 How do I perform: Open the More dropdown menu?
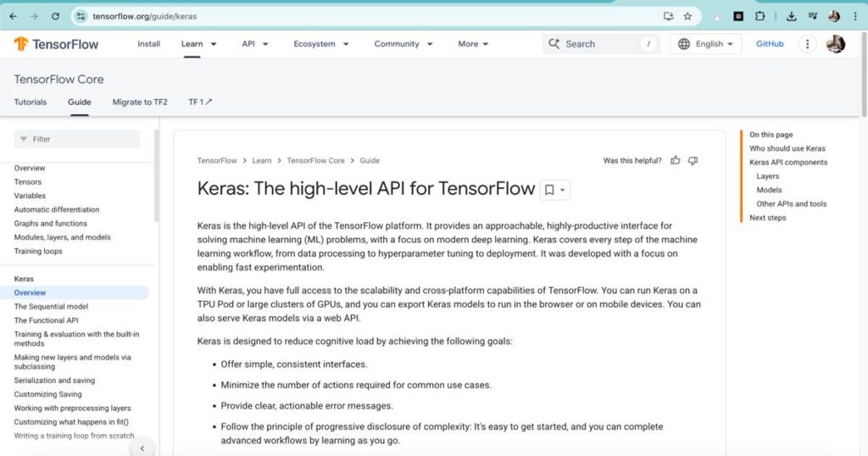(473, 44)
